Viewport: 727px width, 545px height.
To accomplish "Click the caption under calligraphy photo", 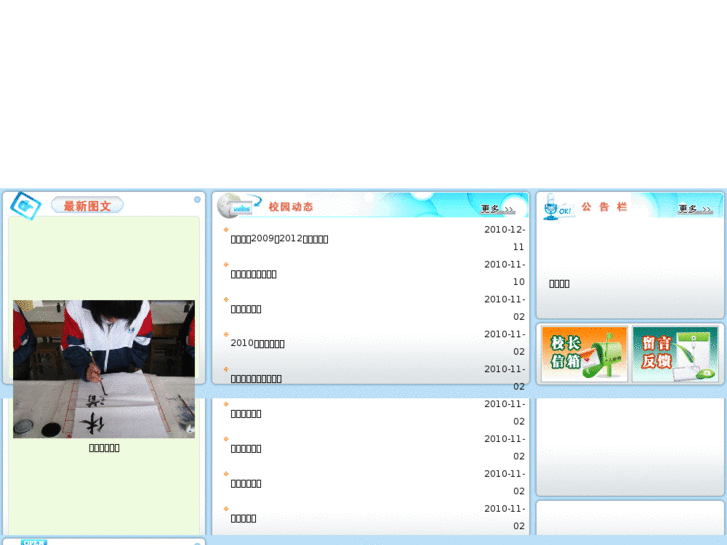I will (104, 448).
